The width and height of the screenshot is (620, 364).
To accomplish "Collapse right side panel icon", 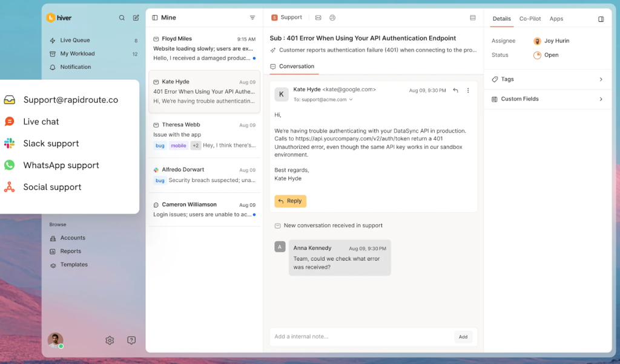I will point(601,19).
